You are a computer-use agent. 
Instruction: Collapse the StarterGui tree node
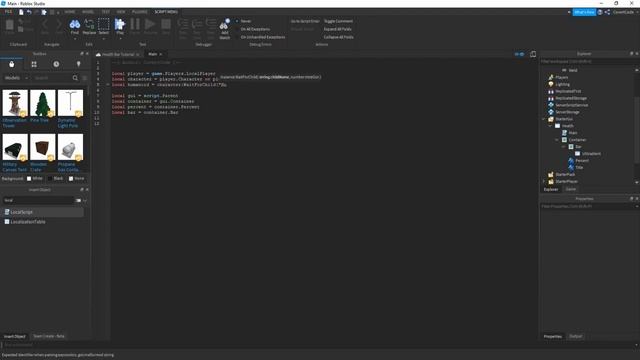(x=544, y=119)
